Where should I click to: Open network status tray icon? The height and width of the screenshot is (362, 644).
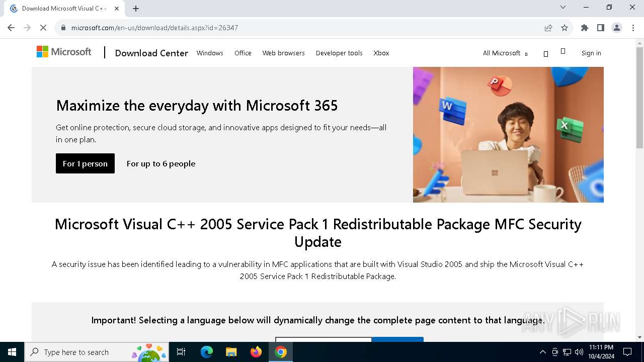(x=567, y=352)
